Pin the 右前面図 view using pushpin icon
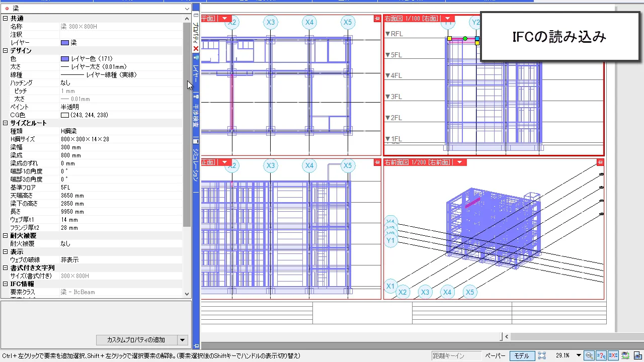This screenshot has width=644, height=362. click(x=600, y=162)
